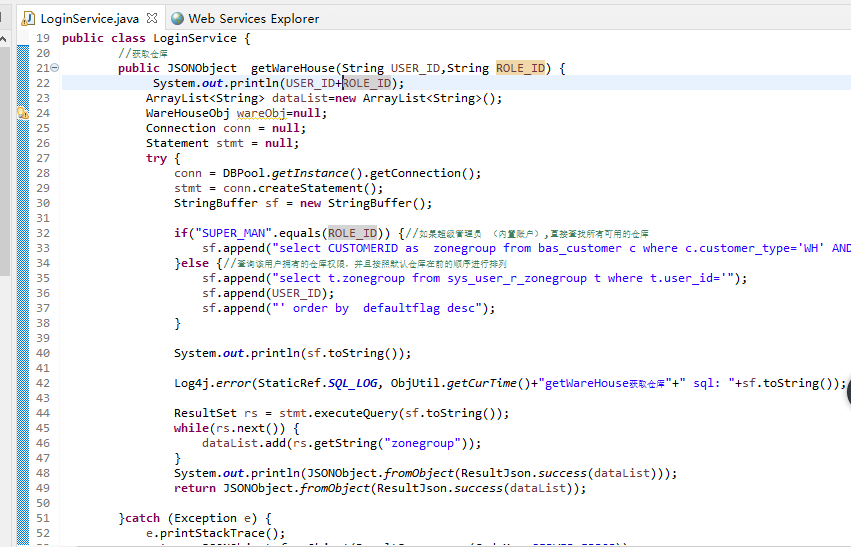Click sf.toString() on line 40
Viewport: 851px width, 547px height.
coord(355,353)
